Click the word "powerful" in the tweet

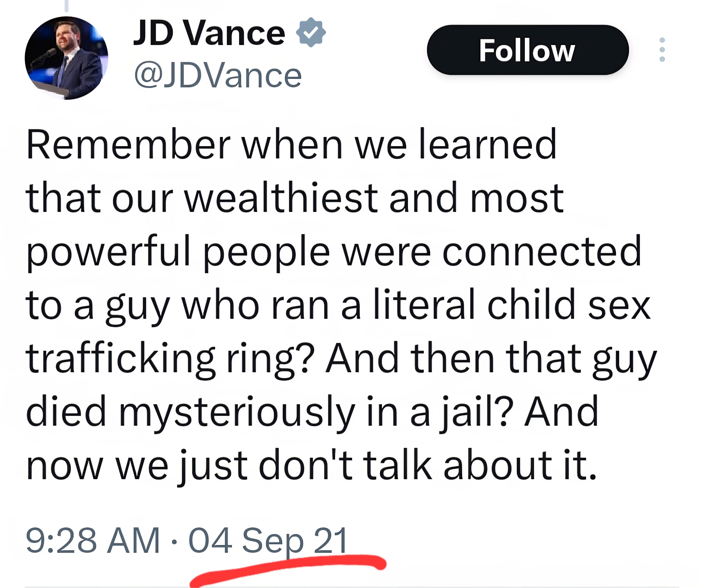(108, 252)
